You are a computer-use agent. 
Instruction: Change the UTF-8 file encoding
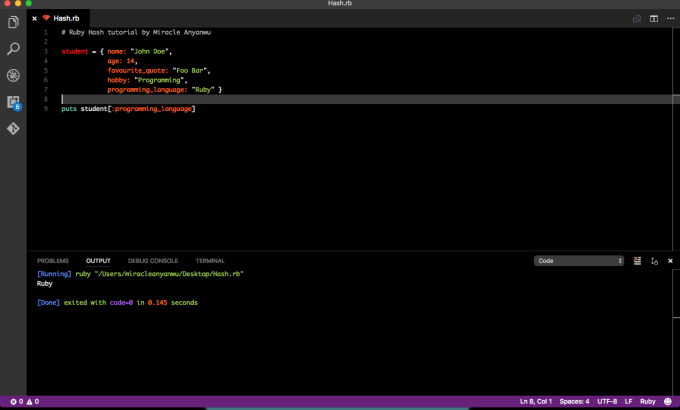click(x=606, y=401)
